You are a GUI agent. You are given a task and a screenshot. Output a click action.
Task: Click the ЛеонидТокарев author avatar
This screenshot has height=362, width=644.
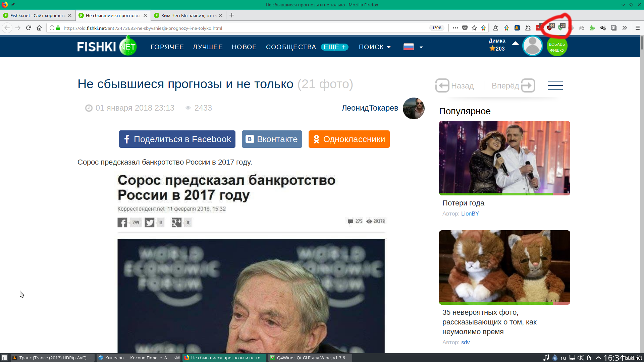tap(413, 108)
